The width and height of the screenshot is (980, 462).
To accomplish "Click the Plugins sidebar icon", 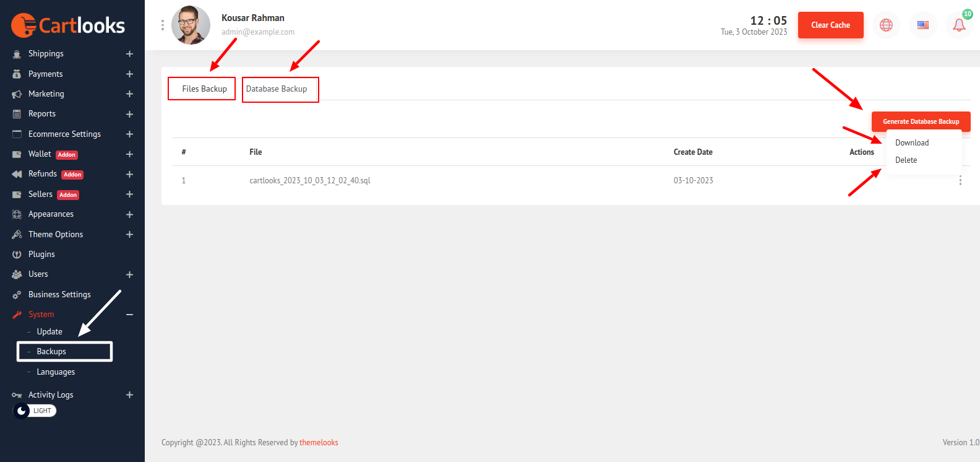I will (17, 255).
